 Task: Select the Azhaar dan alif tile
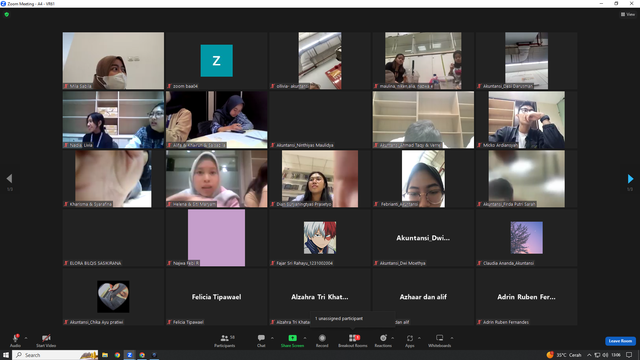[x=423, y=297]
